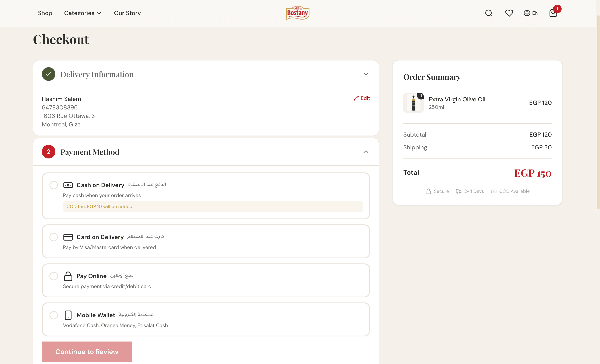Click the Payment Method heading
The image size is (600, 364).
[90, 152]
